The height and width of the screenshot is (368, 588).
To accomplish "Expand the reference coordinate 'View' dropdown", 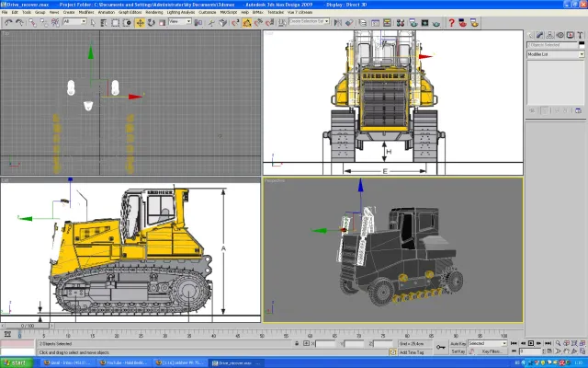I will (188, 22).
